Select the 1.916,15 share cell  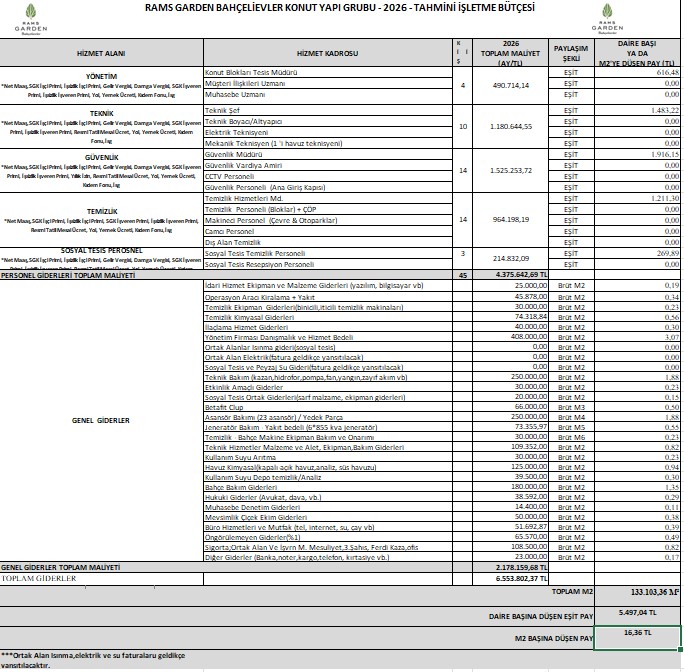point(637,154)
